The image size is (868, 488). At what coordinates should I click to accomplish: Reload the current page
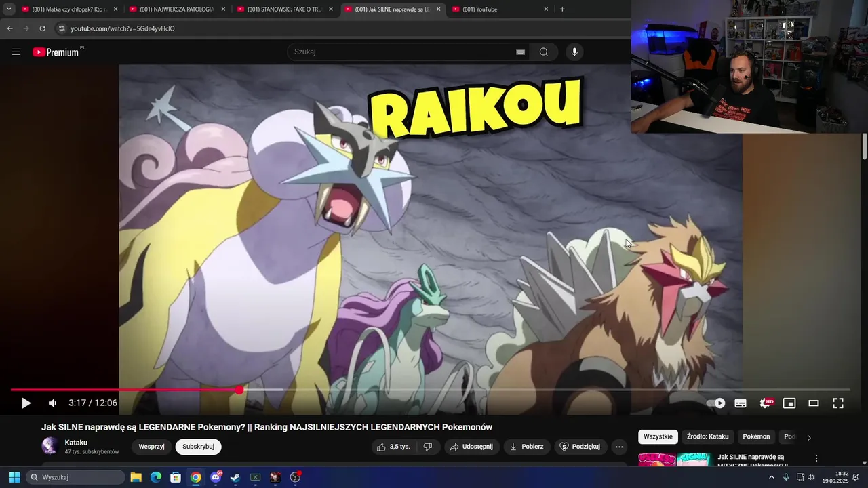(x=43, y=28)
